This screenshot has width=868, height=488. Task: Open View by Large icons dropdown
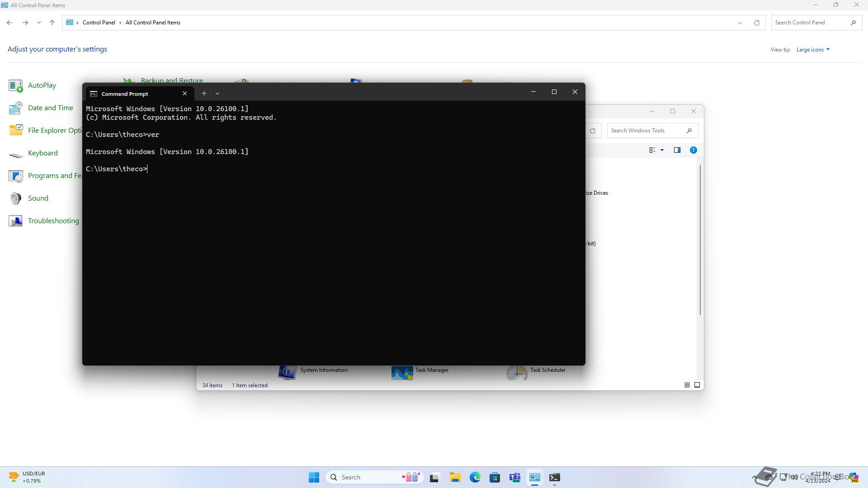coord(813,50)
